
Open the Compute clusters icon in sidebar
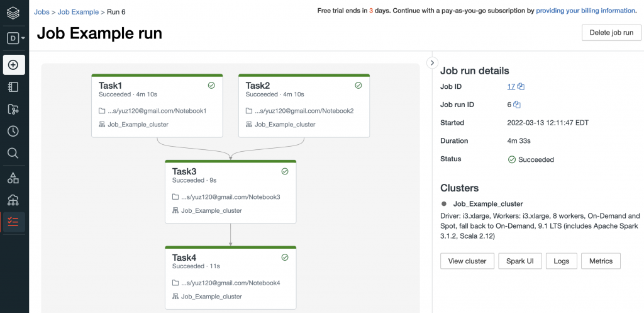click(13, 200)
